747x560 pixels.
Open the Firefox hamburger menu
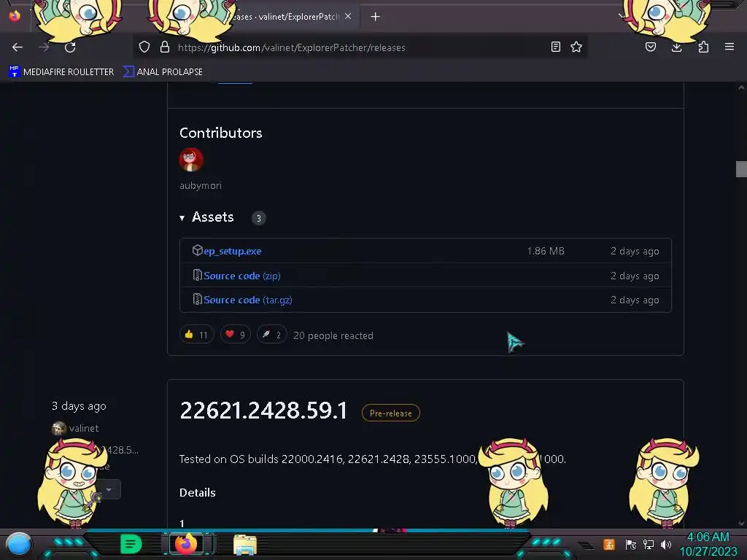click(x=729, y=47)
